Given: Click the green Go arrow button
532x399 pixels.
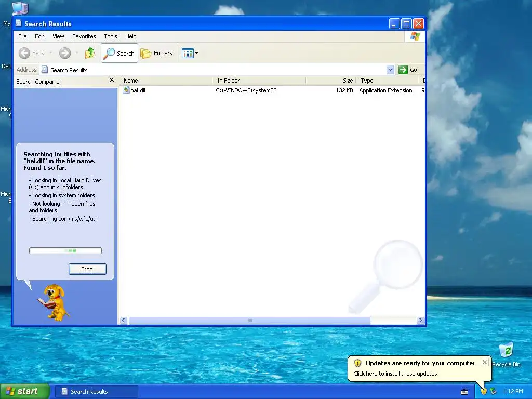Looking at the screenshot, I should tap(403, 70).
